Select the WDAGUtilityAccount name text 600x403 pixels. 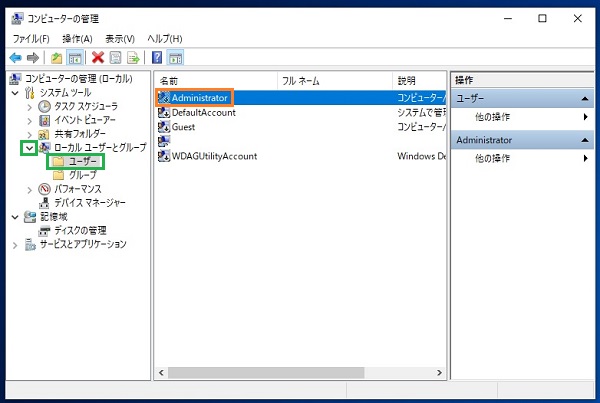pyautogui.click(x=214, y=156)
